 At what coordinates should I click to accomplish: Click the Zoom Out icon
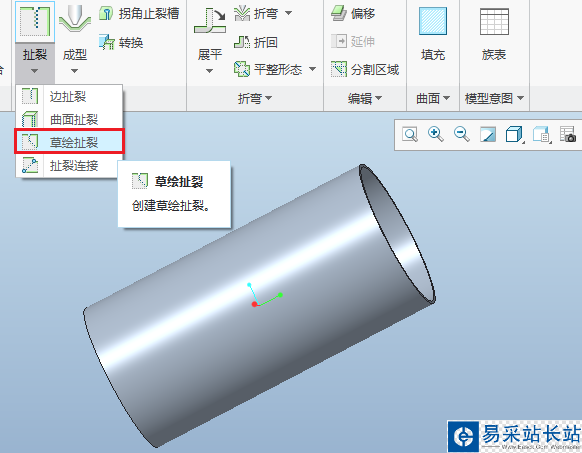coord(462,134)
